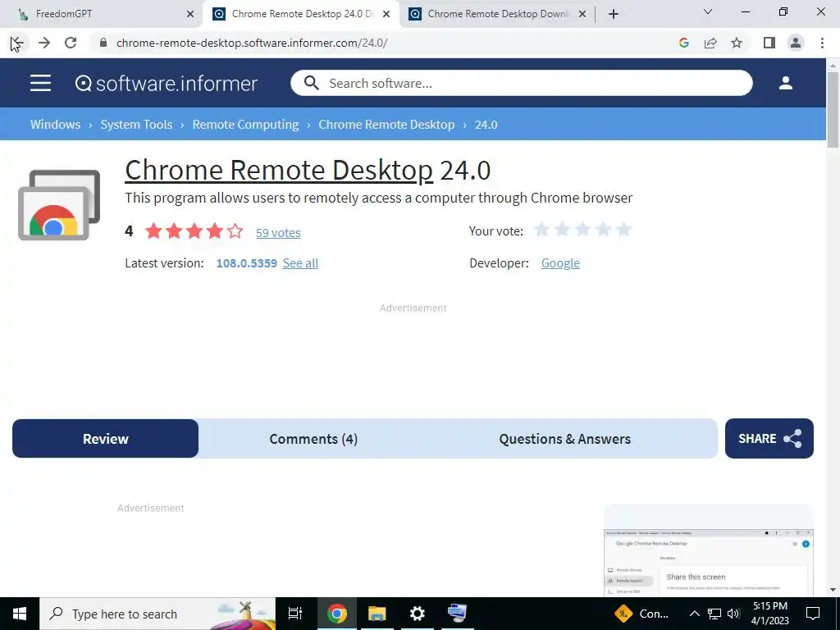Select the Comments (4) tab
Image resolution: width=840 pixels, height=630 pixels.
[x=313, y=439]
